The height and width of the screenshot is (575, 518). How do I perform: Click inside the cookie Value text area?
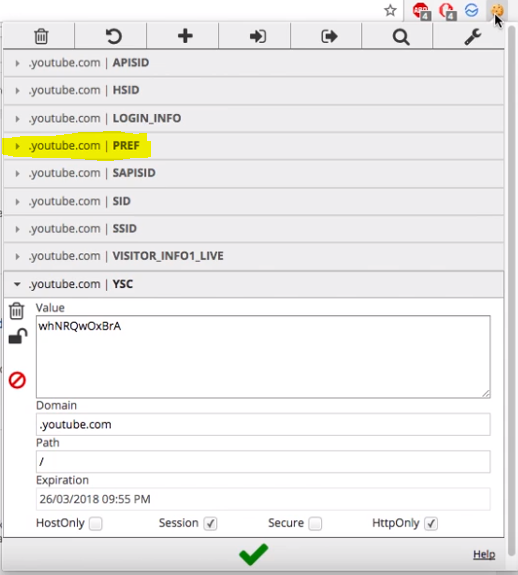[x=263, y=356]
